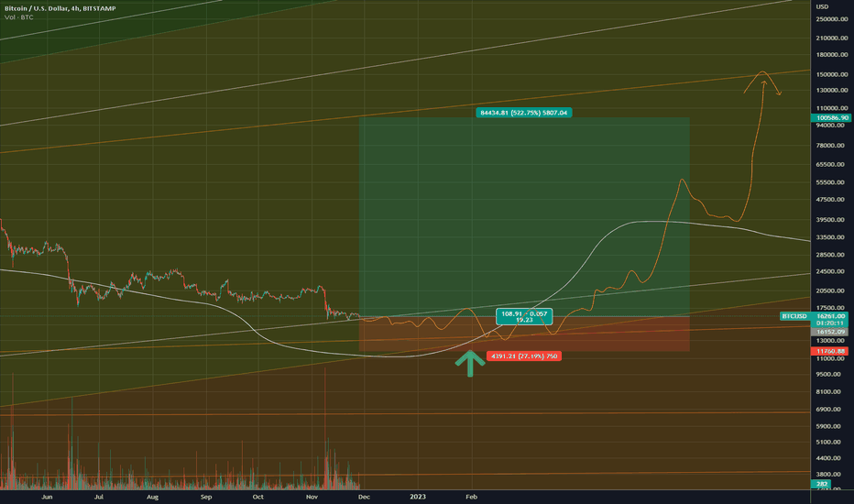Screen dimensions: 854x504
Task: Click the Feb label on the time axis
Action: 472,497
